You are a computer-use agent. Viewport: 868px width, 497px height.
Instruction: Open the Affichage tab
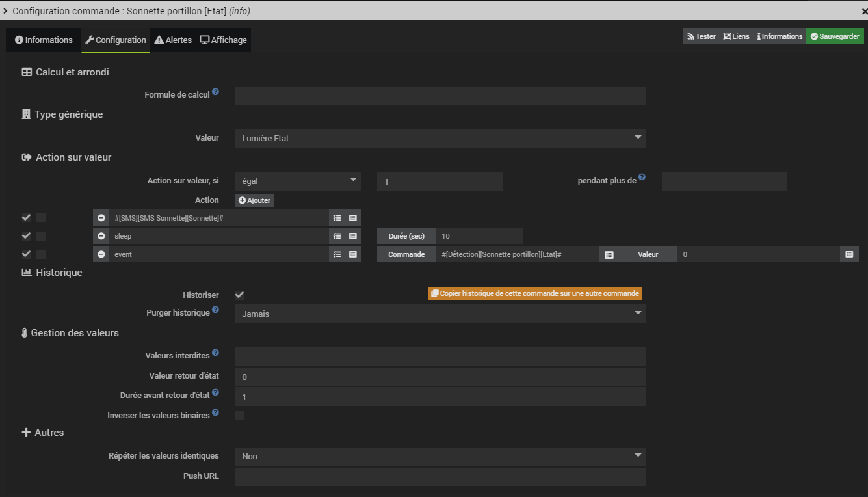223,40
